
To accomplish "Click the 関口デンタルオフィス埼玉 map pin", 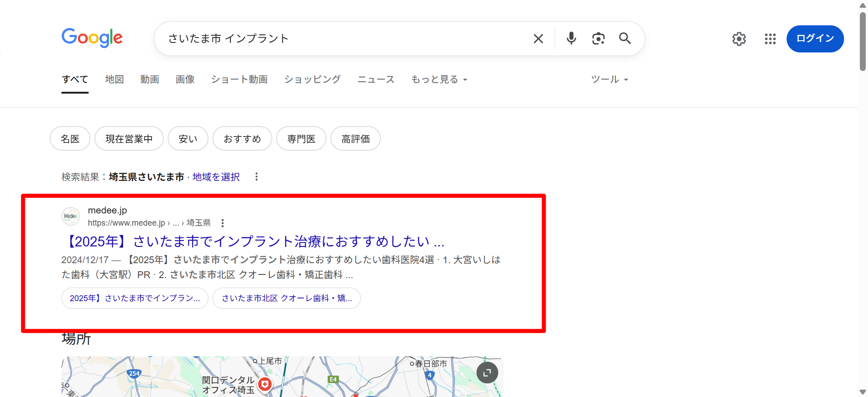I will pyautogui.click(x=265, y=384).
